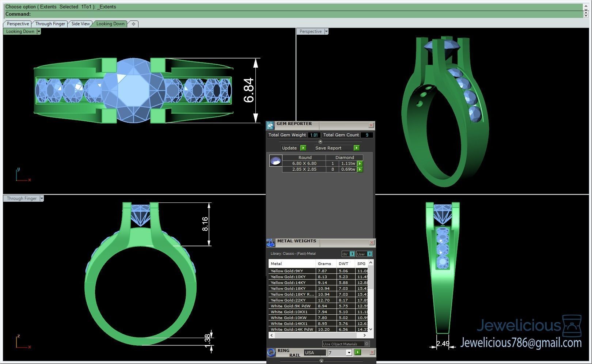
Task: Select the White Gold:10KX1 row
Action: pos(318,312)
